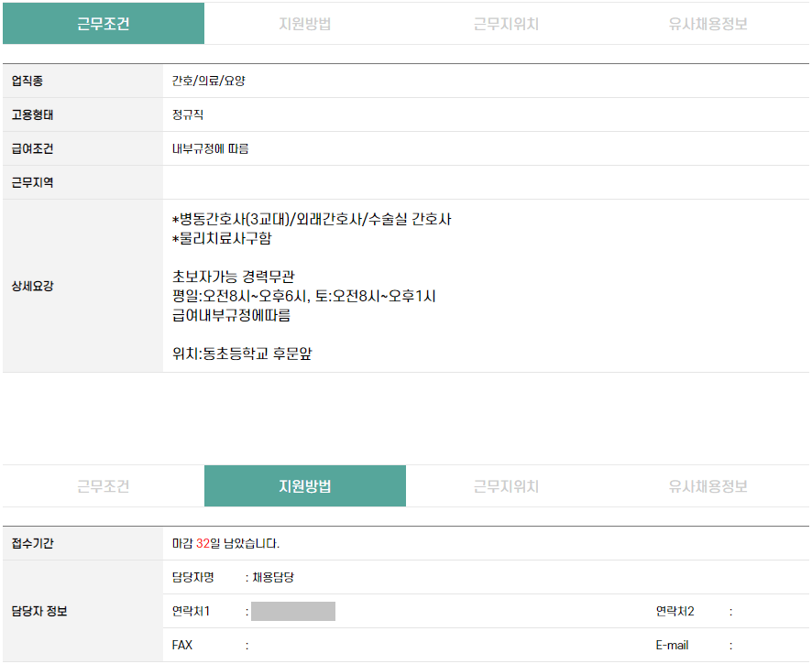Select the 지원방법 tab in top bar
Screen dimensions: 812x664
305,24
